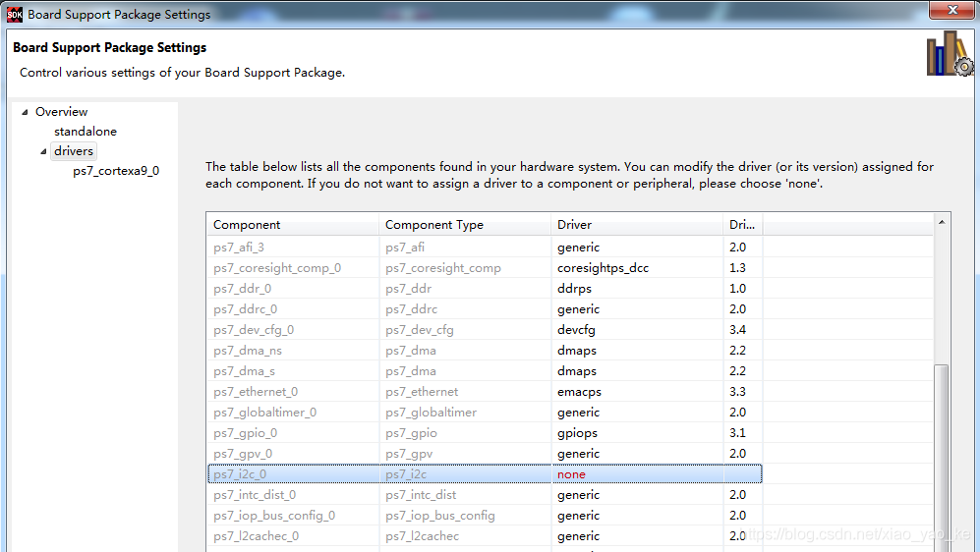The width and height of the screenshot is (980, 552).
Task: Select standalone in the settings tree
Action: click(86, 132)
